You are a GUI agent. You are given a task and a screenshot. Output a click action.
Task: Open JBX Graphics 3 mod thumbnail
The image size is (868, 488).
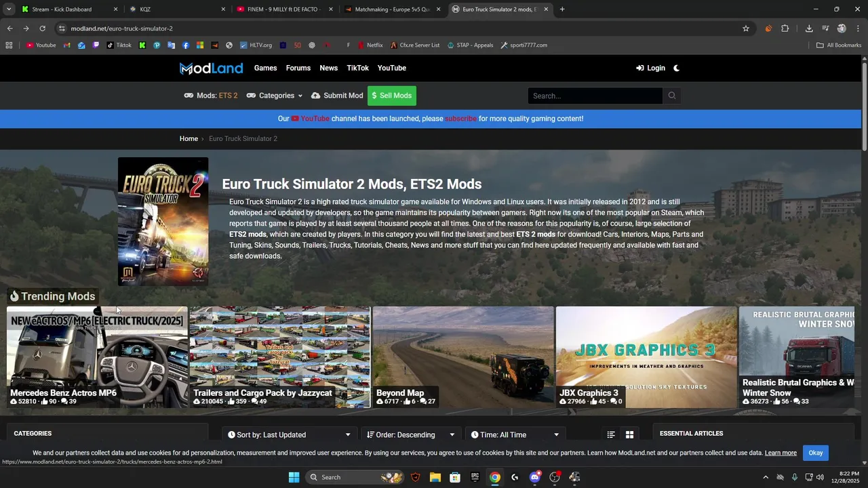[646, 357]
